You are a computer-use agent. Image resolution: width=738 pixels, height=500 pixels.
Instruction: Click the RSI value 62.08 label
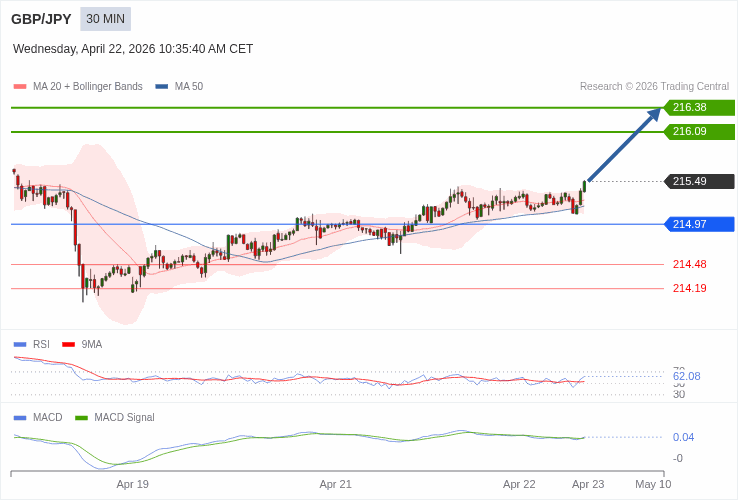[686, 376]
